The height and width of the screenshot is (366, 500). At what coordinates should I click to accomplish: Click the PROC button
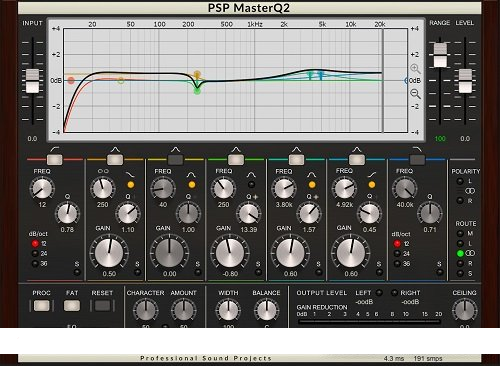tap(41, 305)
